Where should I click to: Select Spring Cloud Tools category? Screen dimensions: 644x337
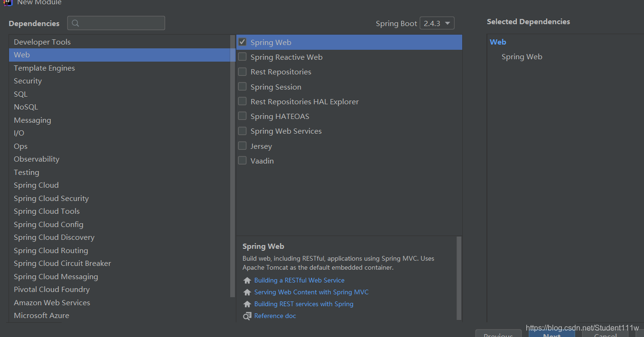coord(119,211)
